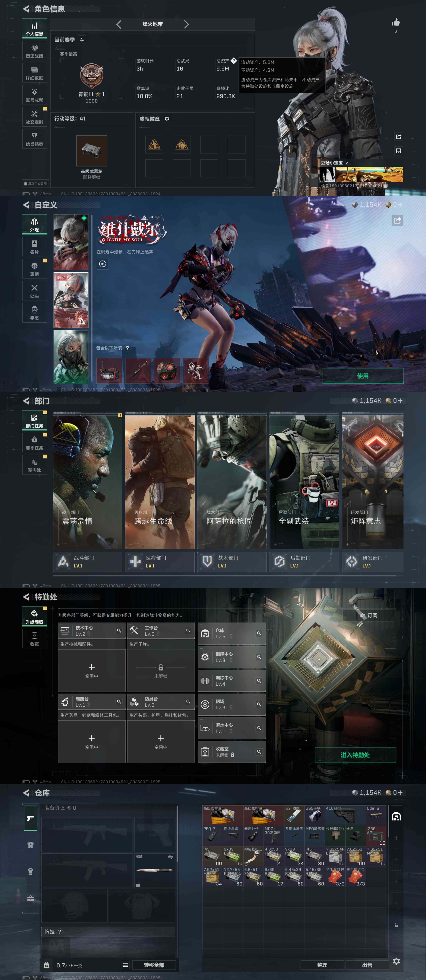
Task: Click magnifier icon on 技术中心 panel
Action: point(119,631)
